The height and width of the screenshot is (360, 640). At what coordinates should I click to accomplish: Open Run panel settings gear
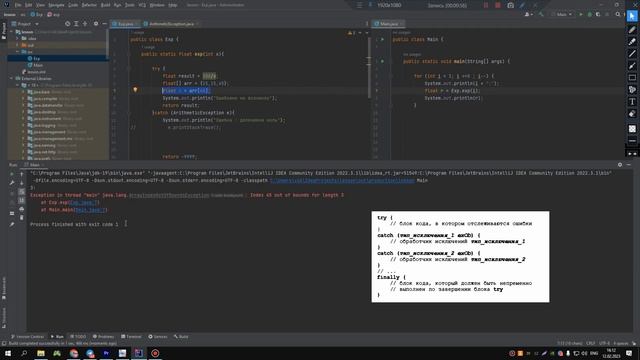(620, 164)
